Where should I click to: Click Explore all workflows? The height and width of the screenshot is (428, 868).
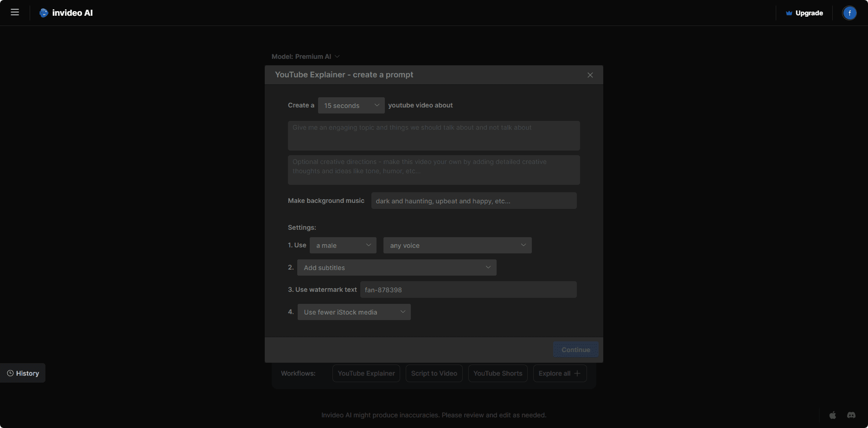[560, 373]
